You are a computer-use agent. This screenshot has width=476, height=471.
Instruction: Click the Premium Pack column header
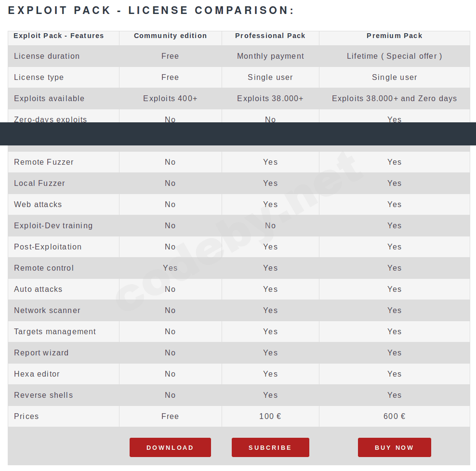(x=394, y=36)
